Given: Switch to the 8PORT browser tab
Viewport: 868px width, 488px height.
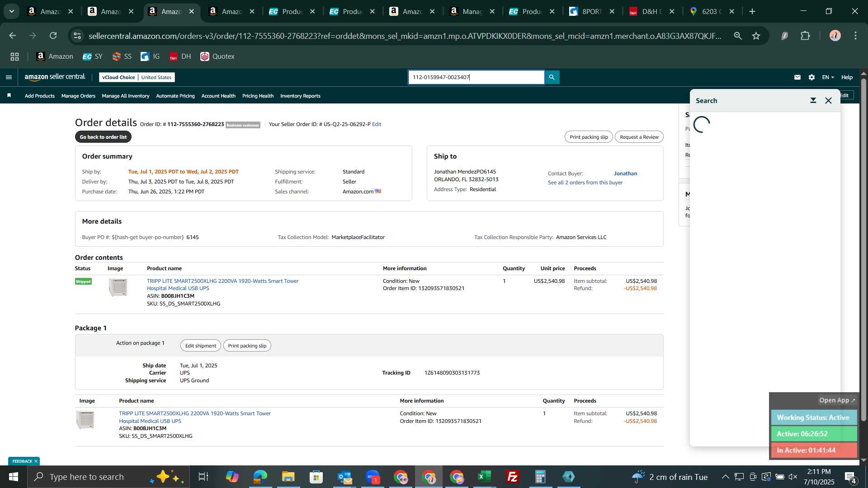Looking at the screenshot, I should 593,11.
